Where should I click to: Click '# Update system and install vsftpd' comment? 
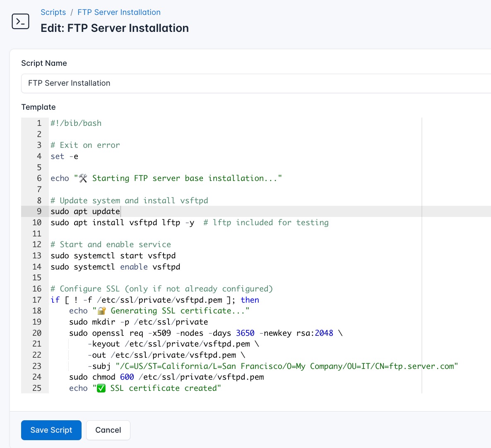tap(129, 200)
